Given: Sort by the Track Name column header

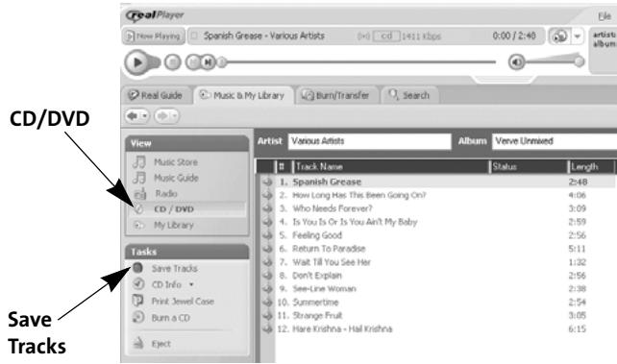Looking at the screenshot, I should (391, 167).
